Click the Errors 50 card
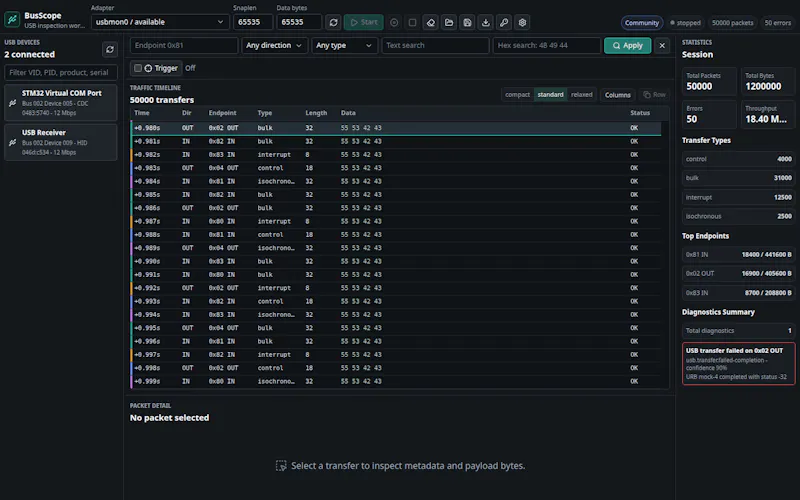Viewport: 800px width, 500px height. tap(709, 114)
